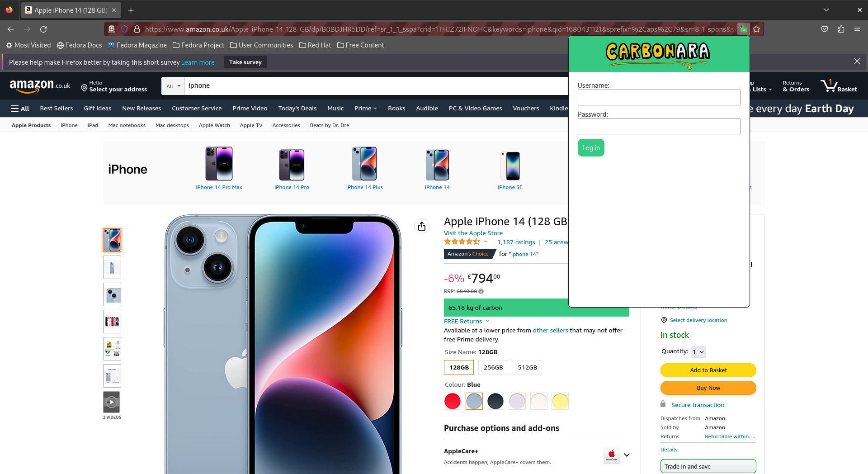Open Today's Deals in navigation bar
The width and height of the screenshot is (868, 474).
[x=297, y=108]
